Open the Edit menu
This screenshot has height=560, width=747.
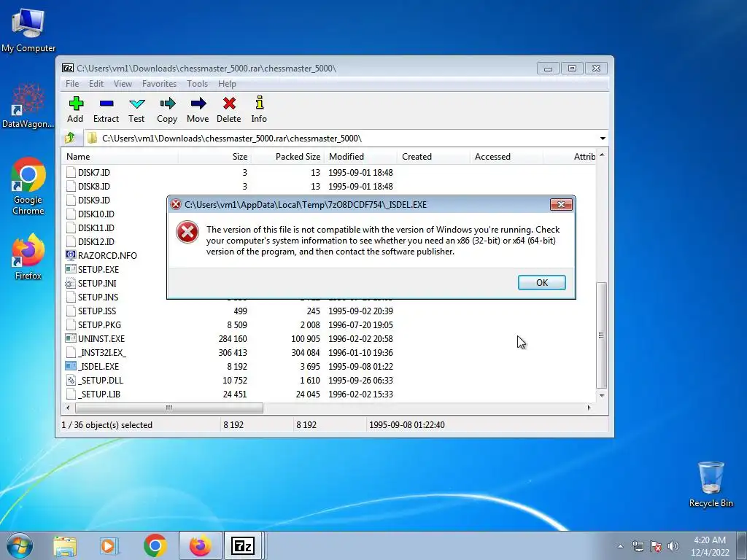[x=96, y=84]
